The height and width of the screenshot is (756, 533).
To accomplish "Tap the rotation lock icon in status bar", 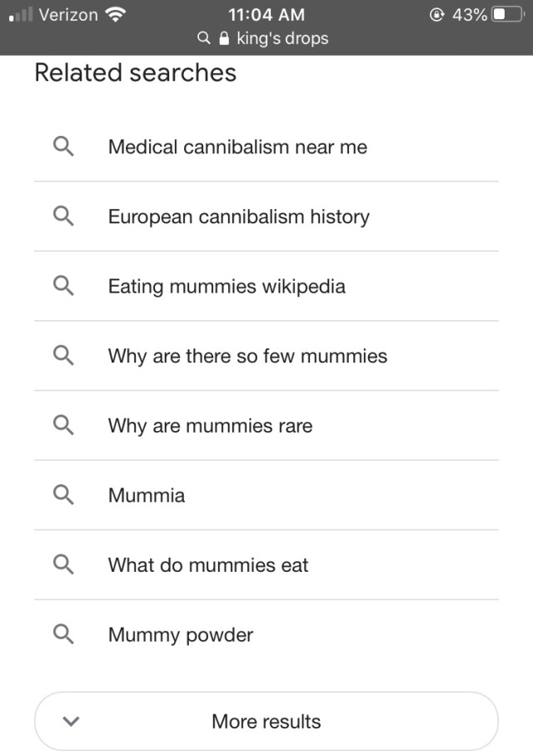I will click(x=436, y=15).
